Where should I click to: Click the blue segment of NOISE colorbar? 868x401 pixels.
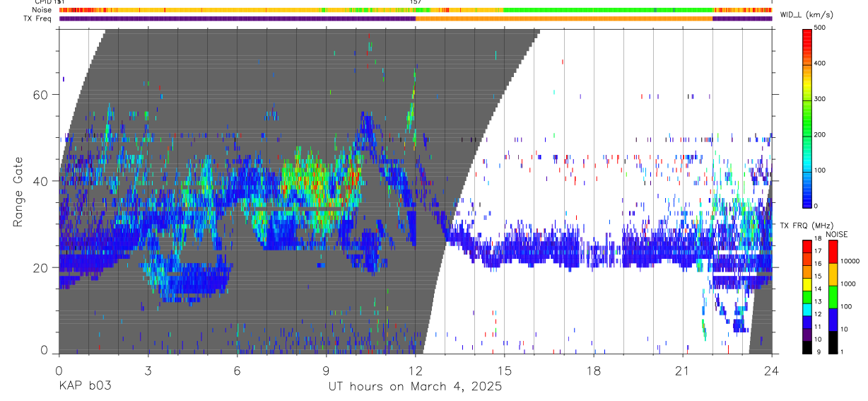point(833,320)
